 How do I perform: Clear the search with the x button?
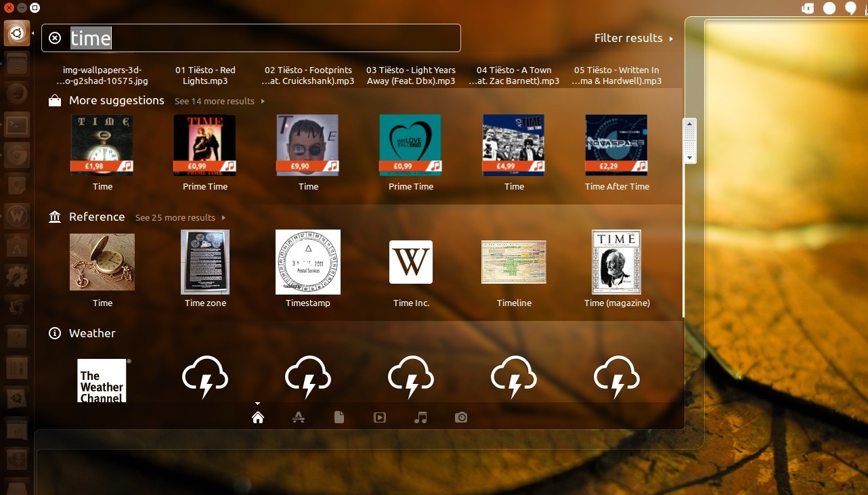55,38
